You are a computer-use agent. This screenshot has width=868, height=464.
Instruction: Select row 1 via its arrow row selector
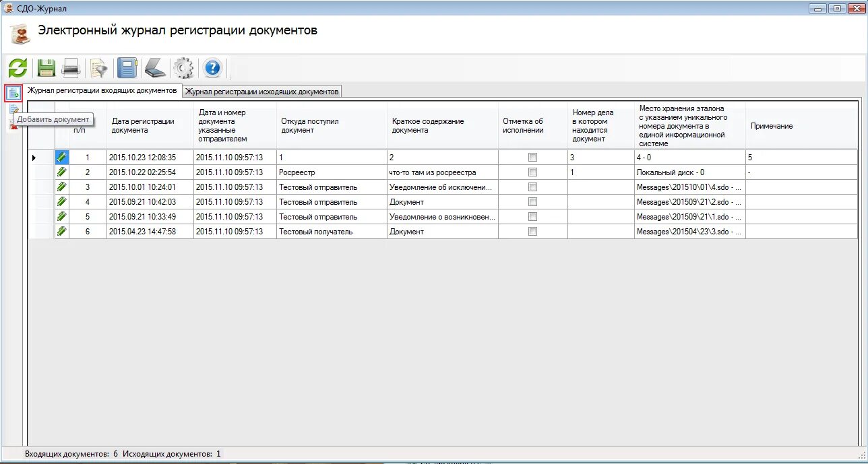[41, 157]
